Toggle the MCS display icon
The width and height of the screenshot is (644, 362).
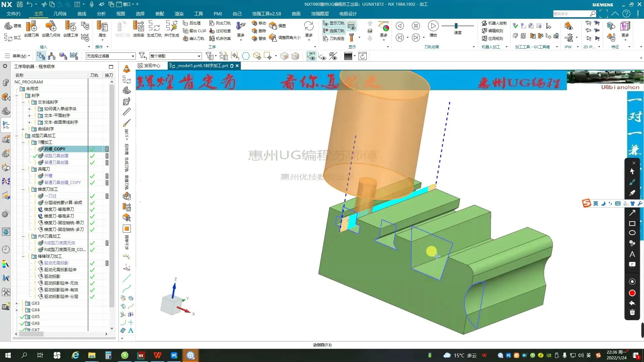pyautogui.click(x=312, y=56)
